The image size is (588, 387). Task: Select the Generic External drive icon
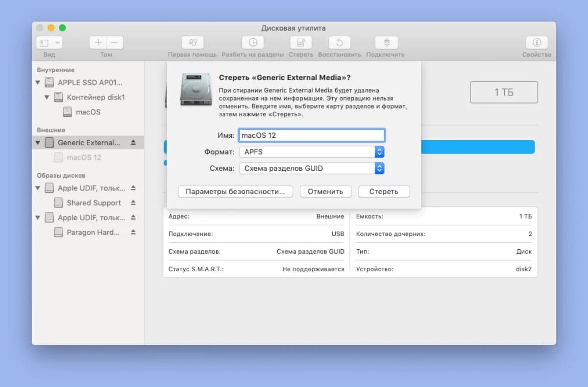click(x=49, y=143)
